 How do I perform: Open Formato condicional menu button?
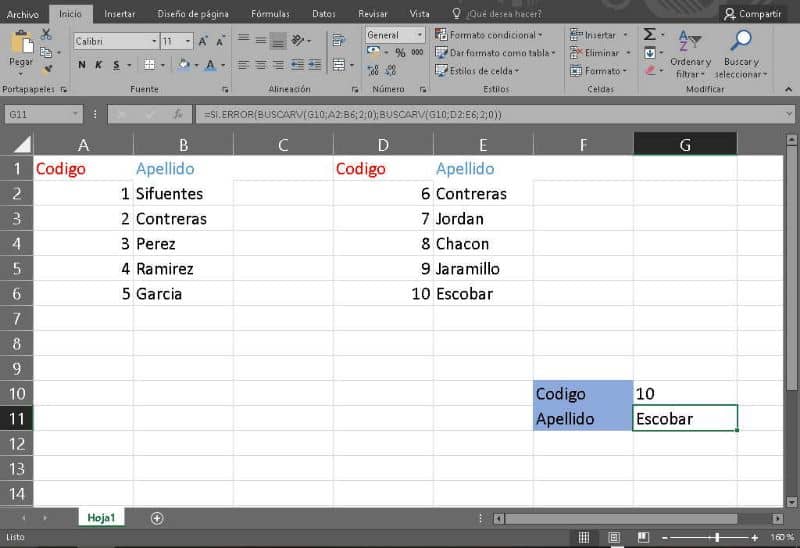click(x=489, y=35)
